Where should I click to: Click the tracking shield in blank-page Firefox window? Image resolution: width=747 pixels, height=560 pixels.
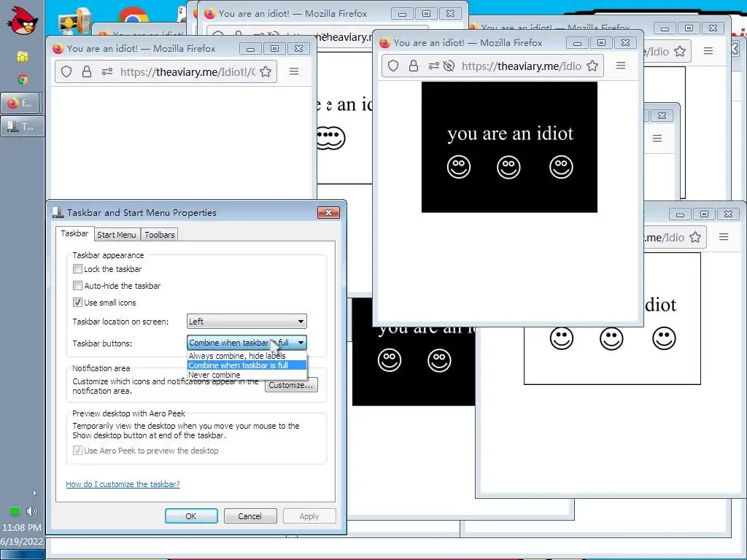[66, 72]
